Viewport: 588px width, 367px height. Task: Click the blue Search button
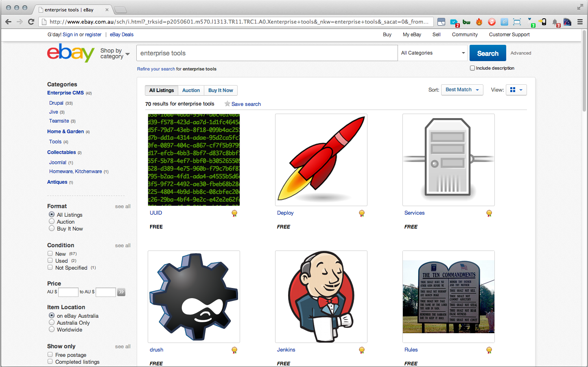coord(488,53)
